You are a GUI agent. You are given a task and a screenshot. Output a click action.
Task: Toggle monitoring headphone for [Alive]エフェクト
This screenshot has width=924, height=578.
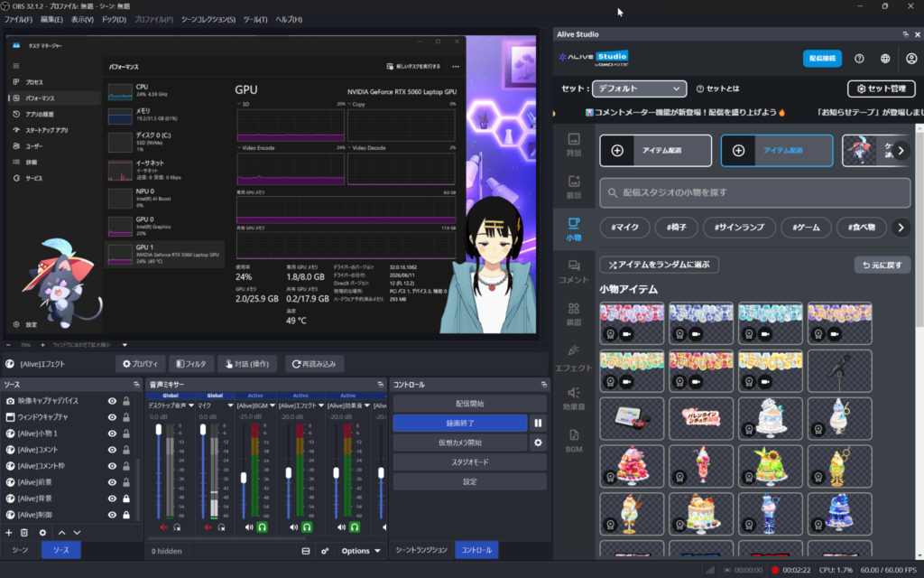coord(307,527)
